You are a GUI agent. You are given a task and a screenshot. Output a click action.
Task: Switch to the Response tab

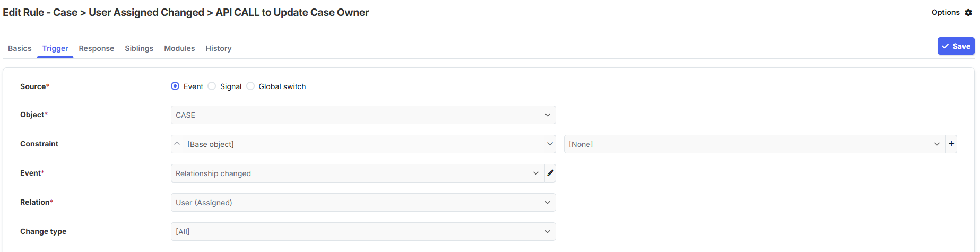point(97,48)
